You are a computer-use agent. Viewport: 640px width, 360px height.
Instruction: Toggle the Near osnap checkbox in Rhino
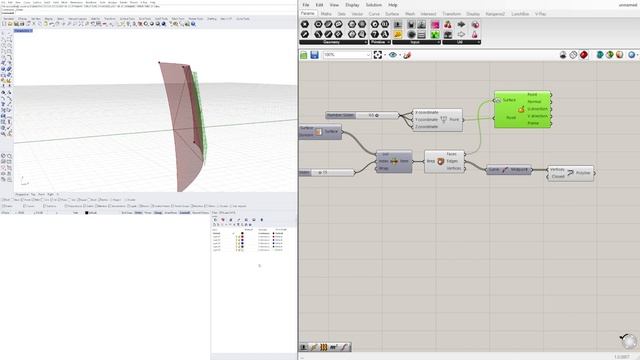[x=15, y=200]
